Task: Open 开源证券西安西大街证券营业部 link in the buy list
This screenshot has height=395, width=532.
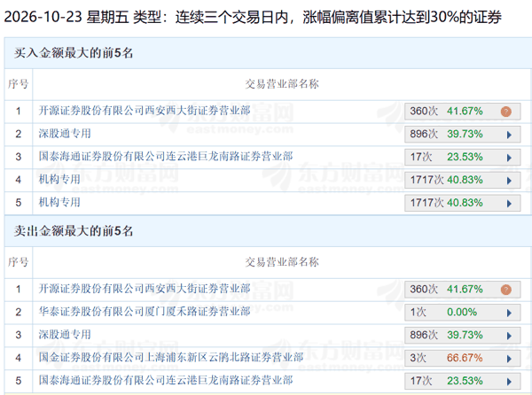Action: (x=145, y=111)
